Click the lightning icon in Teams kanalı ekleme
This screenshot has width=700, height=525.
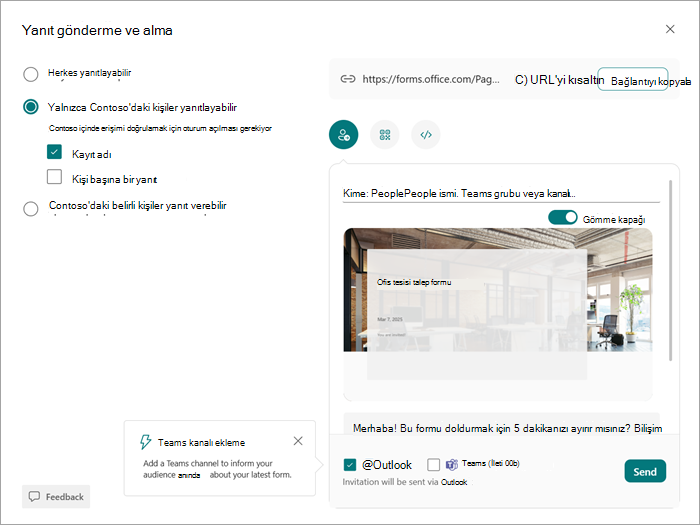(x=146, y=442)
